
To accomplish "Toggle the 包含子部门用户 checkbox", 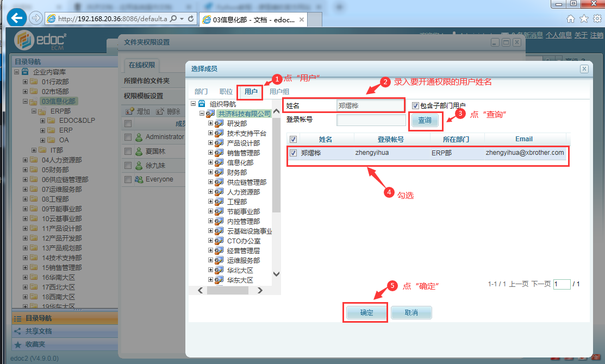I will 415,105.
